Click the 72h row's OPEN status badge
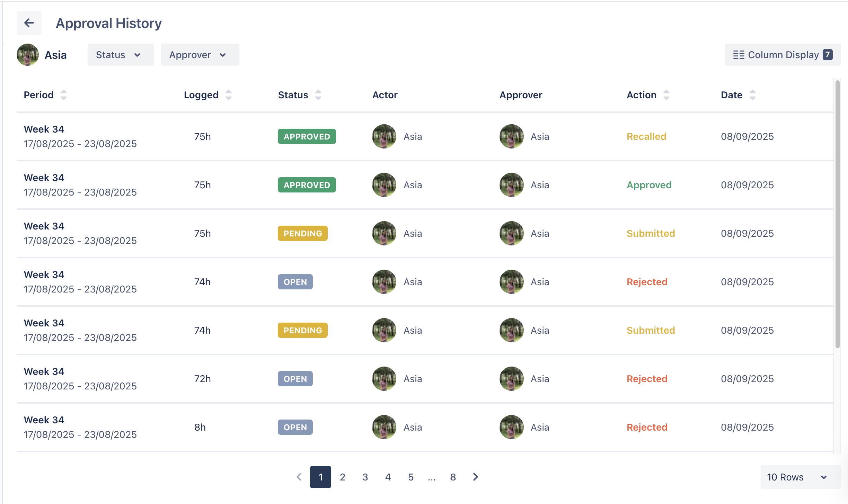Screen dimensions: 848x504 pos(295,379)
